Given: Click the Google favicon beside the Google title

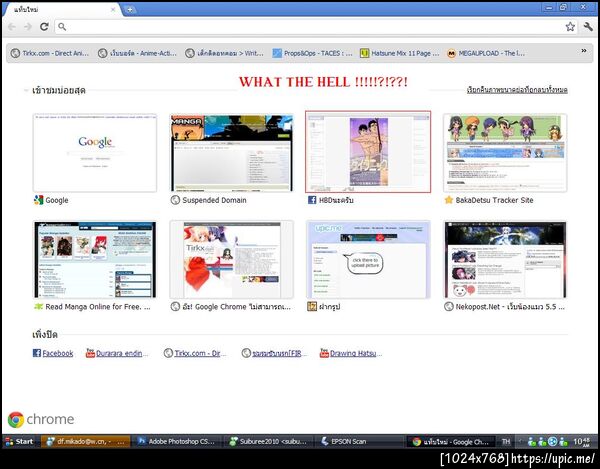Looking at the screenshot, I should point(38,200).
